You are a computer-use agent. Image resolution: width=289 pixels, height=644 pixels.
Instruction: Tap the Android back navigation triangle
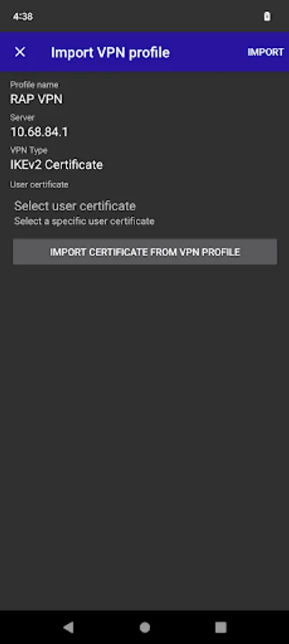(x=68, y=627)
